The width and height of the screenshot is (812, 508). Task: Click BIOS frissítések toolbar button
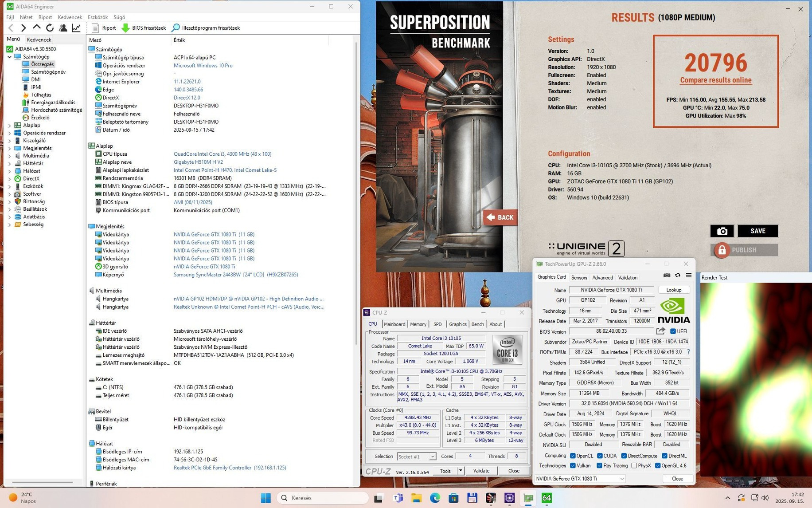(144, 28)
